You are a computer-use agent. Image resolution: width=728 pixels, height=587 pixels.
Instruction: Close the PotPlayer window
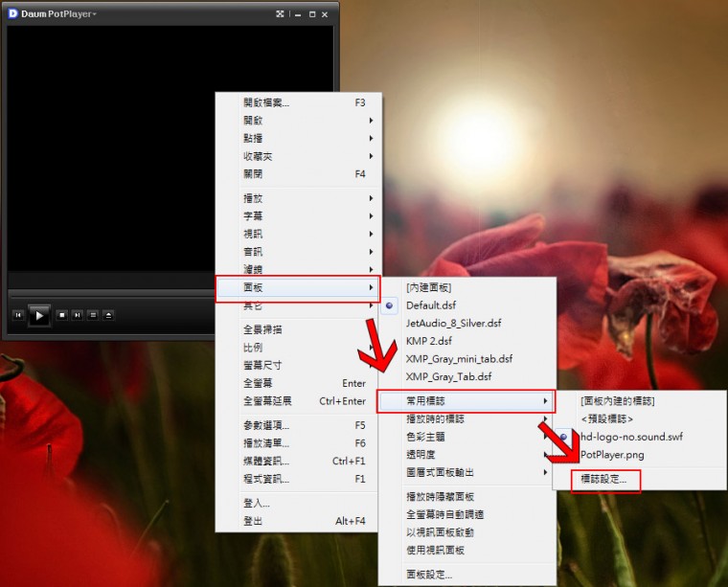(x=325, y=14)
